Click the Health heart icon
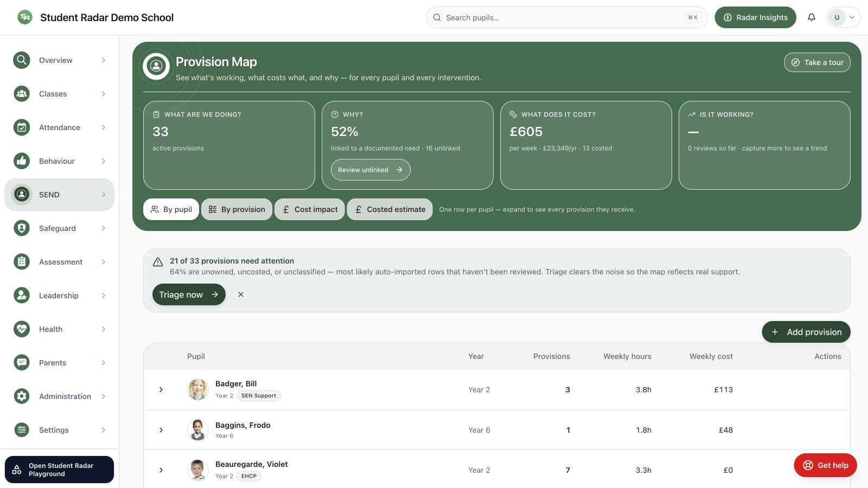 (22, 329)
